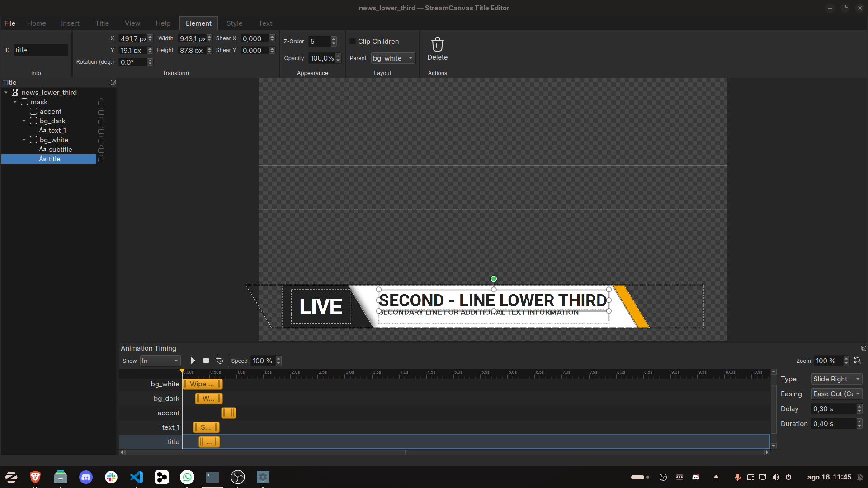Click the Delete trash icon
The width and height of the screenshot is (868, 488).
click(437, 44)
